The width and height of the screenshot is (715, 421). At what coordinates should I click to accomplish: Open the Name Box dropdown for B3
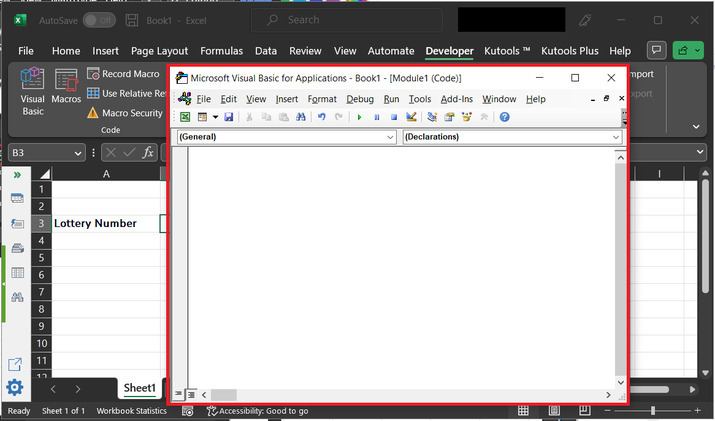click(78, 152)
